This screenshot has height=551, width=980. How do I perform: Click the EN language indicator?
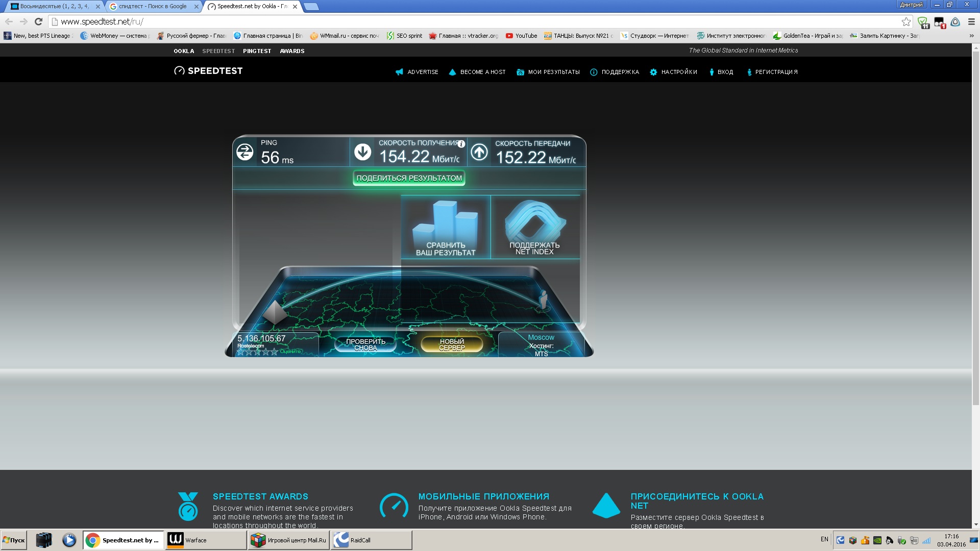pos(824,539)
